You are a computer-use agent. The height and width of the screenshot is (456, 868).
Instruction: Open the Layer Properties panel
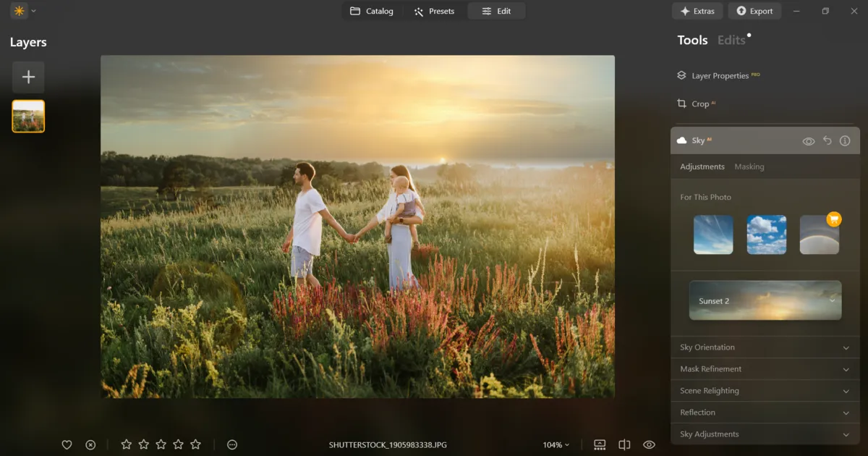pyautogui.click(x=720, y=75)
